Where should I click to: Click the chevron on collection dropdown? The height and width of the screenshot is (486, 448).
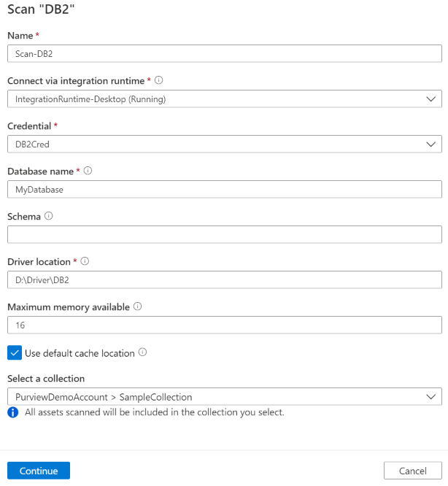click(x=430, y=397)
